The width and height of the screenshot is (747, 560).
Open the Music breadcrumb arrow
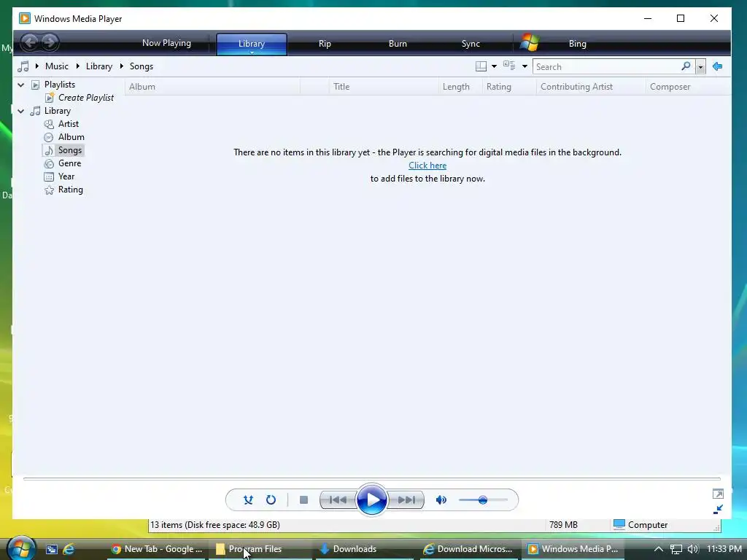[x=36, y=66]
